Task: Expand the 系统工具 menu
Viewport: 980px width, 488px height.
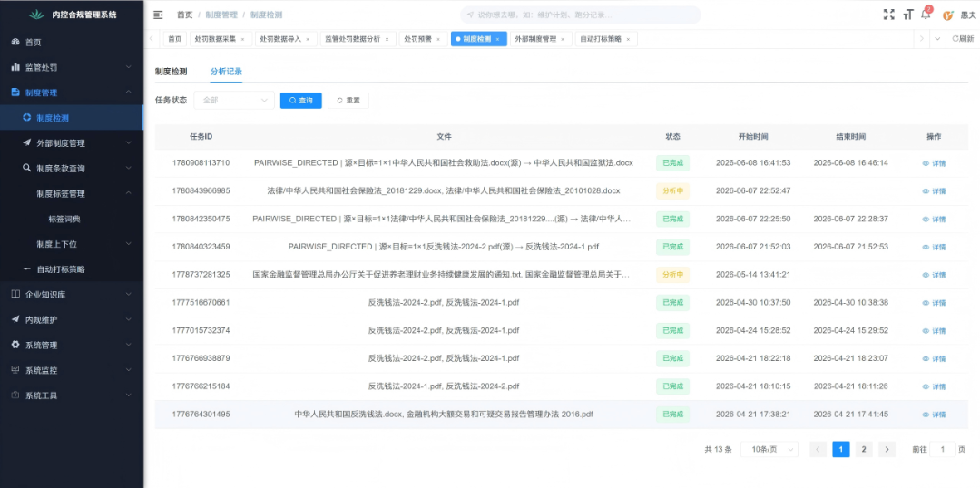Action: [72, 395]
